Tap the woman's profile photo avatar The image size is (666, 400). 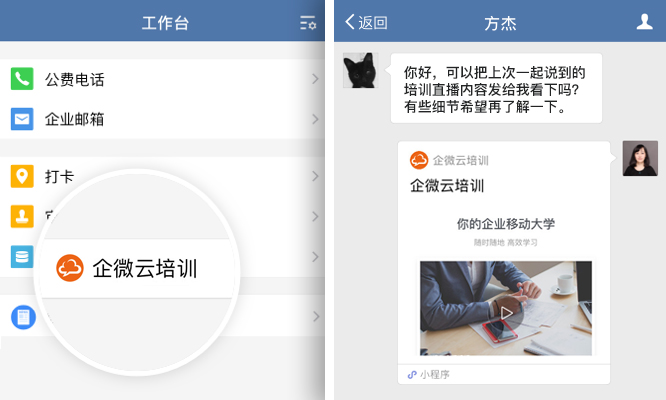(640, 158)
